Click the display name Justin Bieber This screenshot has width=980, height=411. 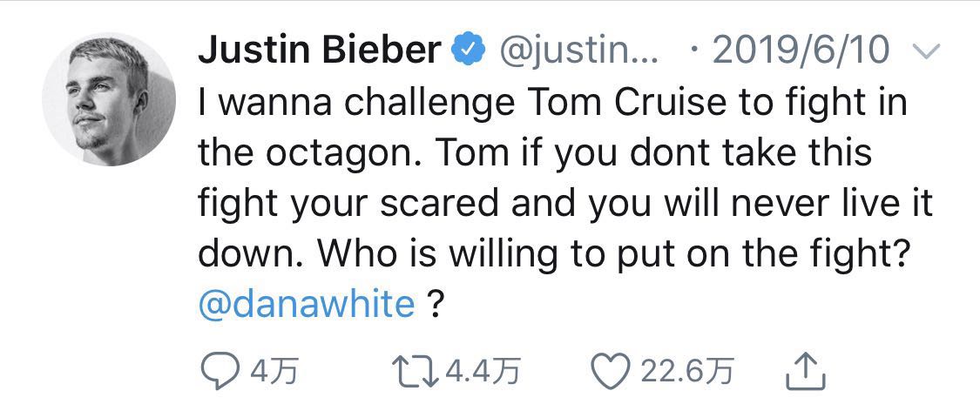[320, 51]
